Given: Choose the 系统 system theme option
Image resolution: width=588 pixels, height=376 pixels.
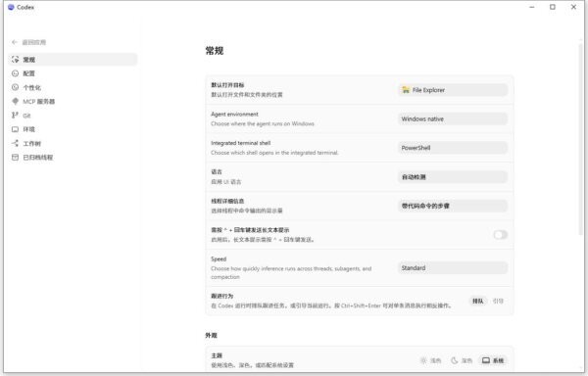Looking at the screenshot, I should click(x=493, y=360).
